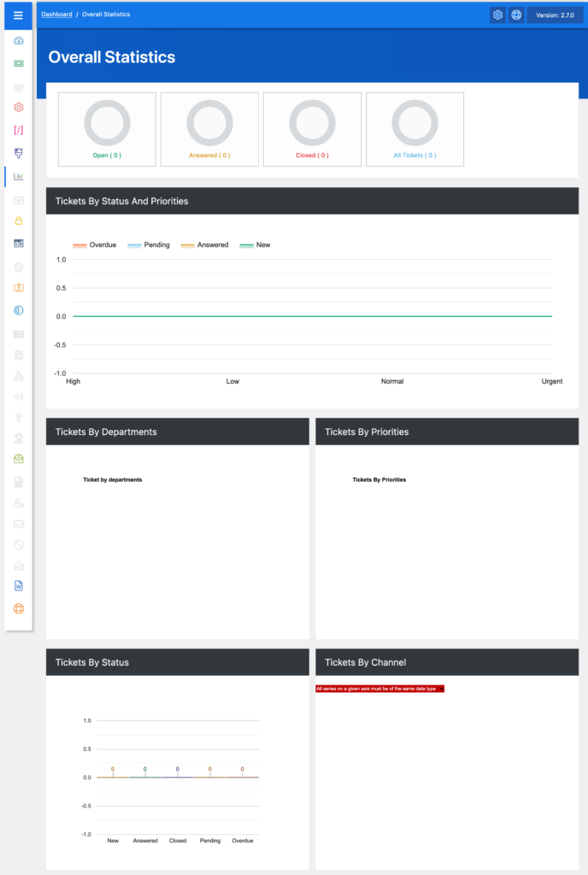The height and width of the screenshot is (875, 588).
Task: Click the red chart error message
Action: coord(379,689)
